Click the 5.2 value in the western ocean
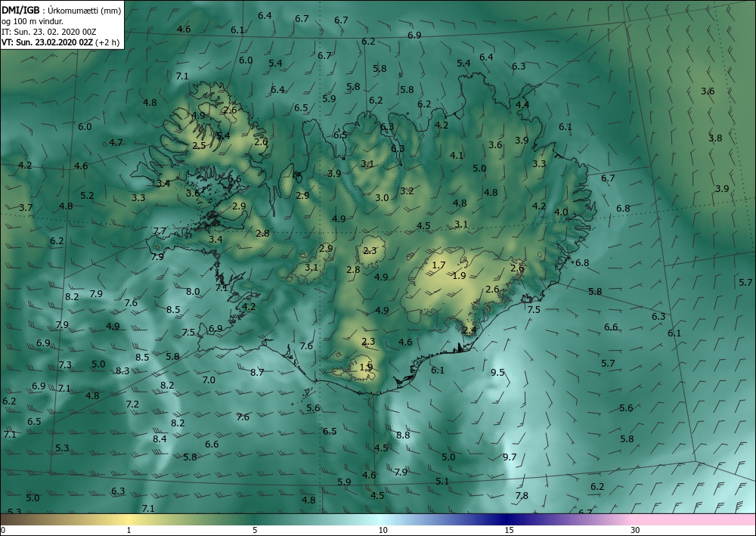Viewport: 756px width, 536px height. (x=87, y=195)
